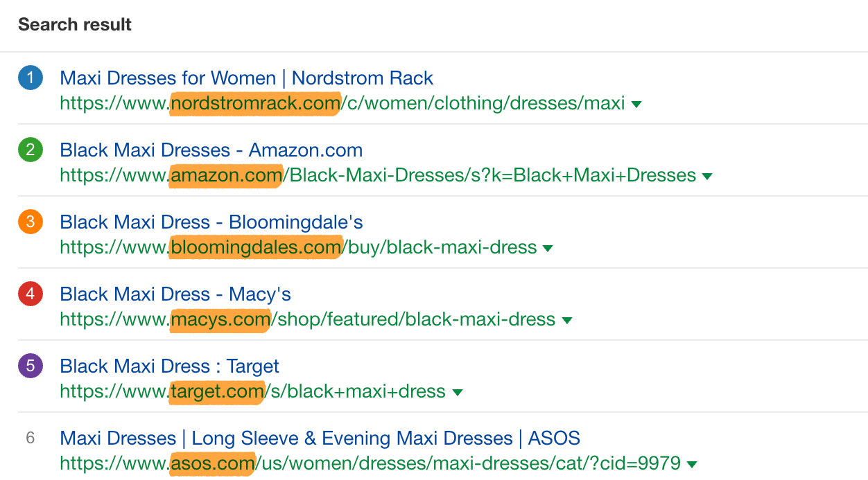Click the rank 6 number
The image size is (868, 480).
tap(31, 438)
